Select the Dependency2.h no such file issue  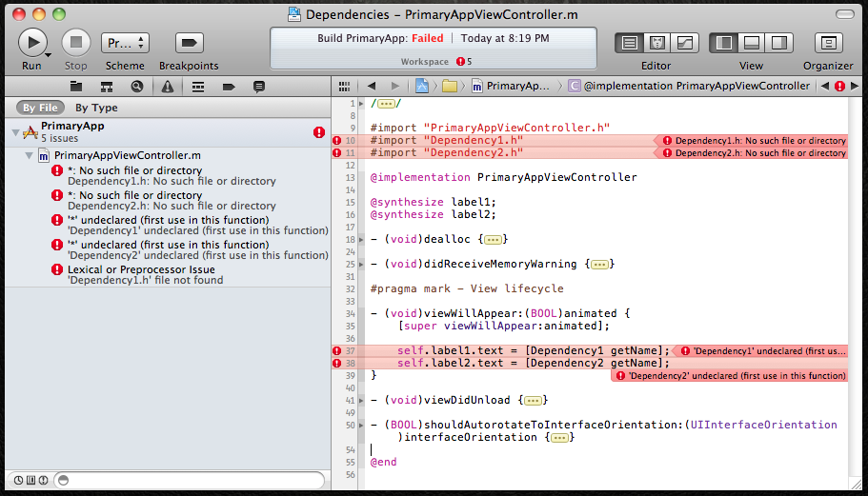click(x=172, y=200)
